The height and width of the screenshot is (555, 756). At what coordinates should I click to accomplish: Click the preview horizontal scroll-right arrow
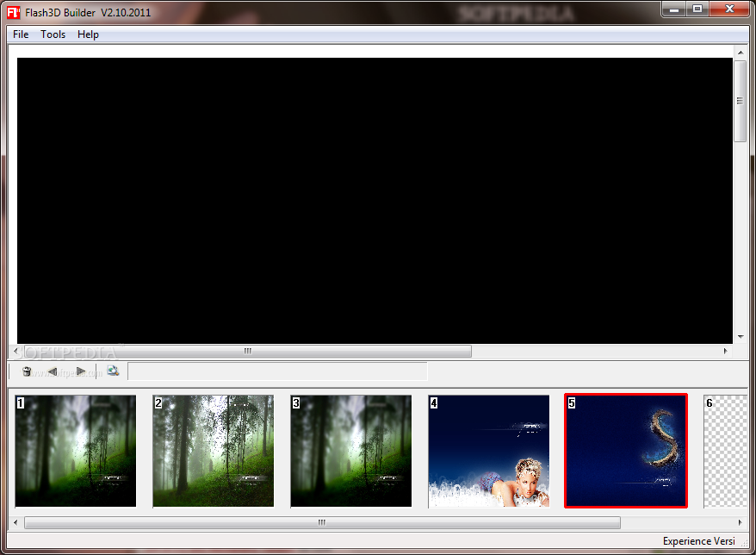pyautogui.click(x=725, y=351)
